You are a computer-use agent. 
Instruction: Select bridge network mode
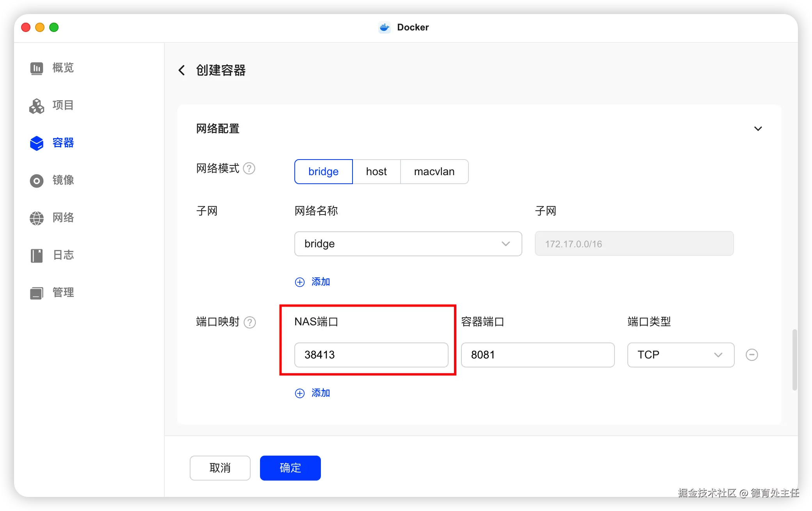[x=323, y=172]
